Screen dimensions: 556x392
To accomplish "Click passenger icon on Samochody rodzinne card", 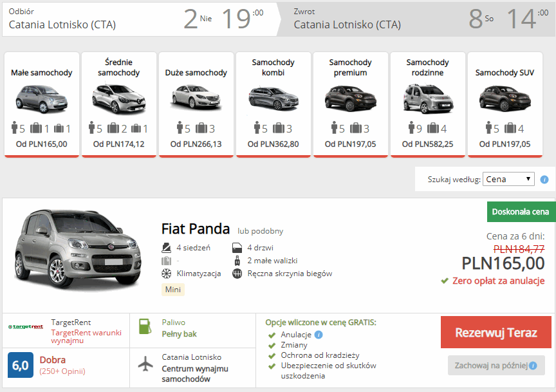I will [x=411, y=127].
